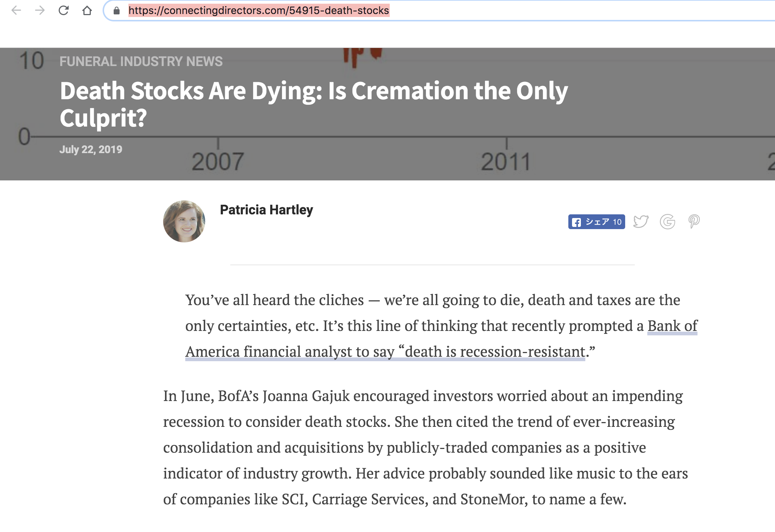Open author Patricia Hartley's name link
The width and height of the screenshot is (775, 532).
(266, 210)
